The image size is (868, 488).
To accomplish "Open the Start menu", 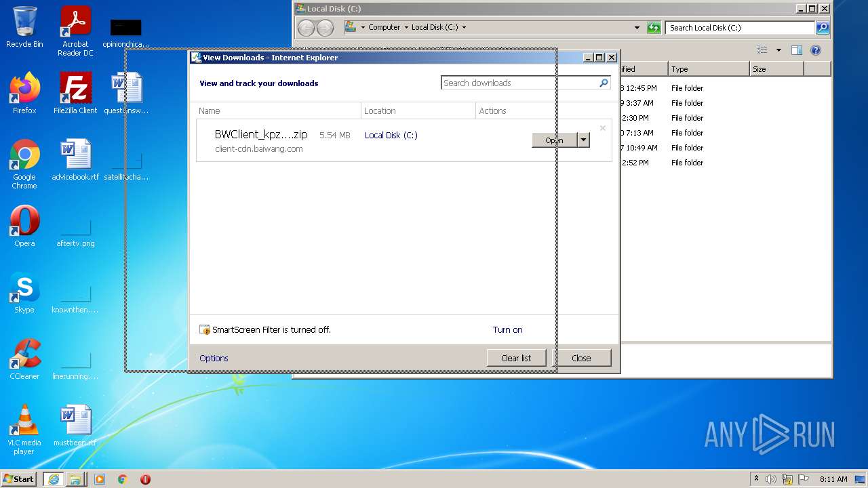I will (19, 479).
